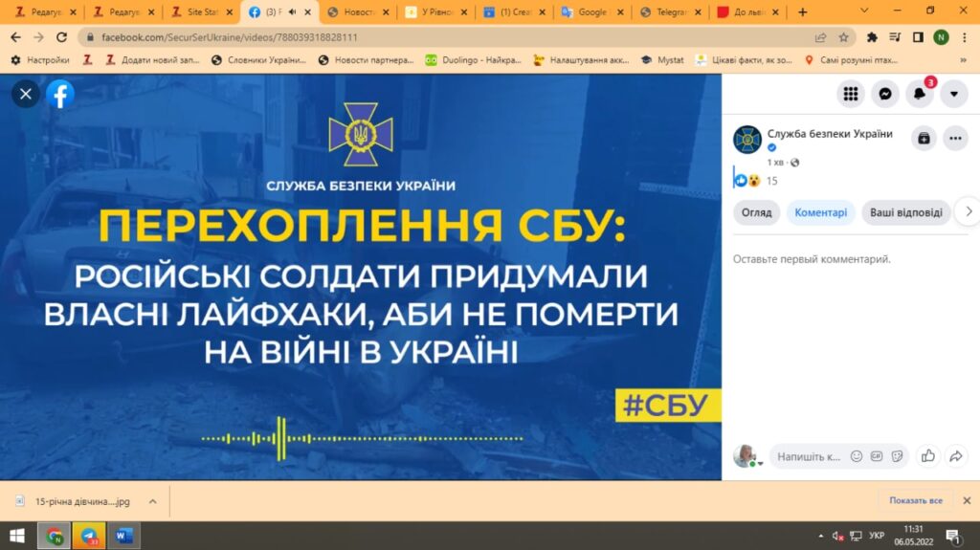Switch to the Огляд tab
Screen dimensions: 980x550
click(x=756, y=212)
